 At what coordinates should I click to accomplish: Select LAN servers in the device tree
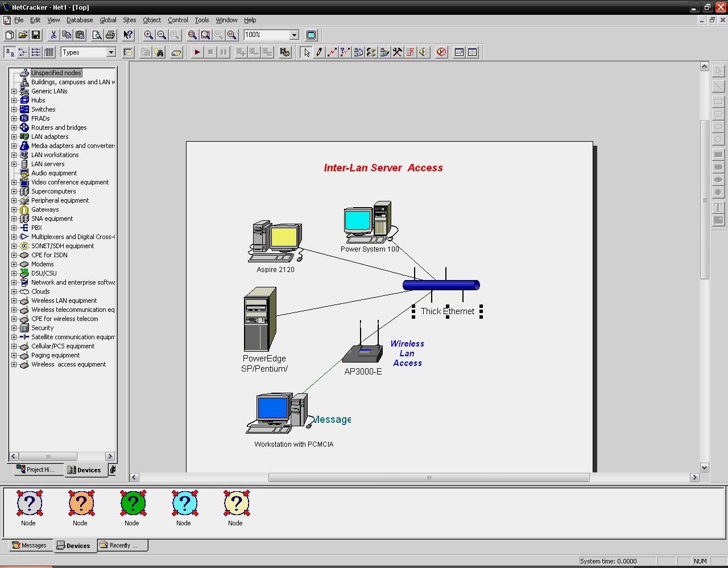point(48,164)
